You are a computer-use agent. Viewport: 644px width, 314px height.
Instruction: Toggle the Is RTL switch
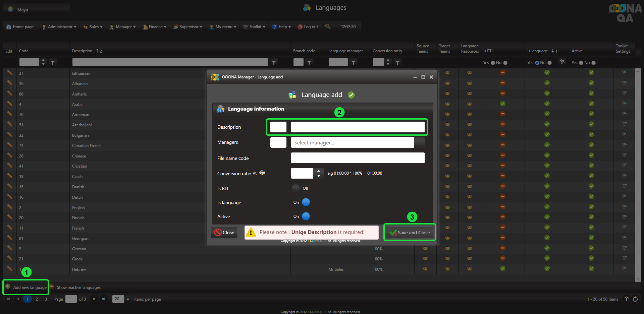pos(296,188)
